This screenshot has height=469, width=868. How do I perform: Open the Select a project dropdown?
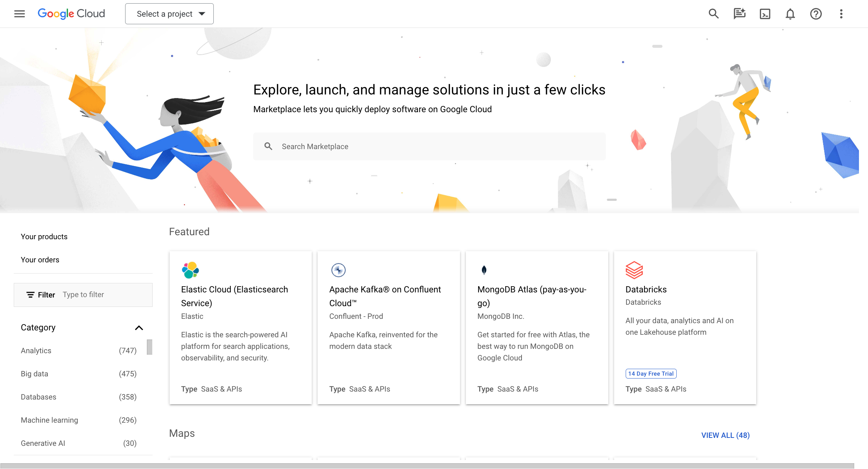169,14
